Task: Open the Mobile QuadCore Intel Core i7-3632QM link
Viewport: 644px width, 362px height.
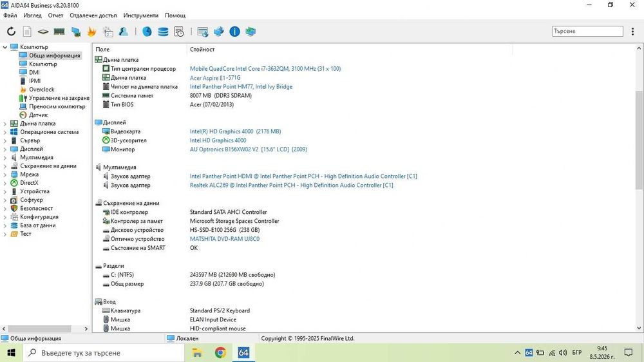Action: tap(265, 69)
